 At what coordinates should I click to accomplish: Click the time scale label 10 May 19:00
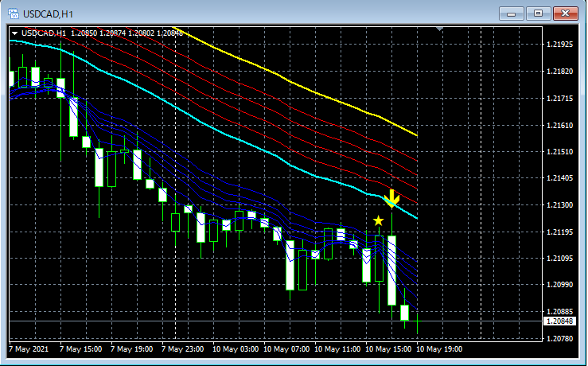[x=439, y=349]
